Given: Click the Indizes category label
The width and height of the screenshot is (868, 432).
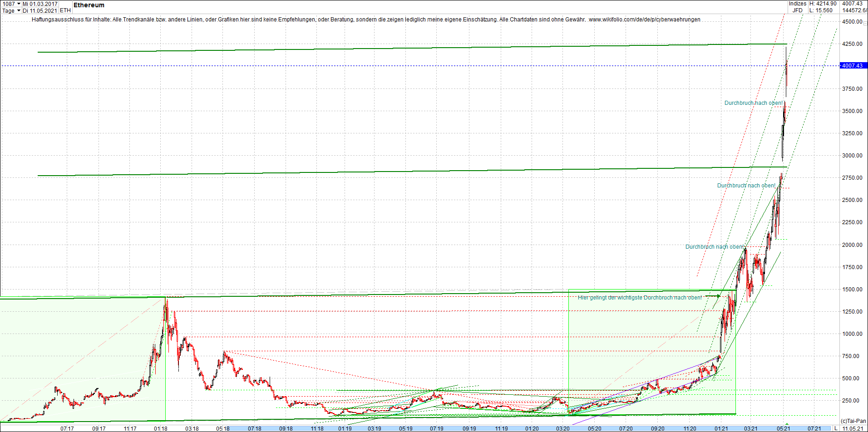Looking at the screenshot, I should (x=797, y=3).
